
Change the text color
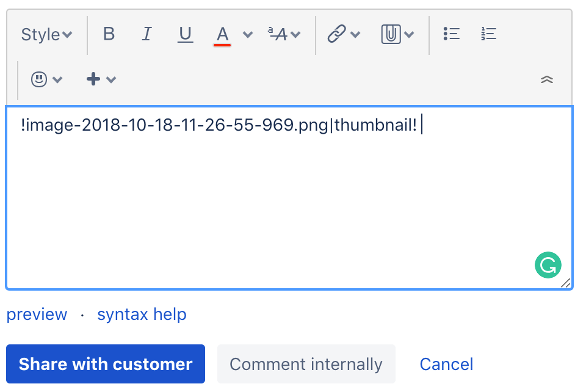pos(222,34)
